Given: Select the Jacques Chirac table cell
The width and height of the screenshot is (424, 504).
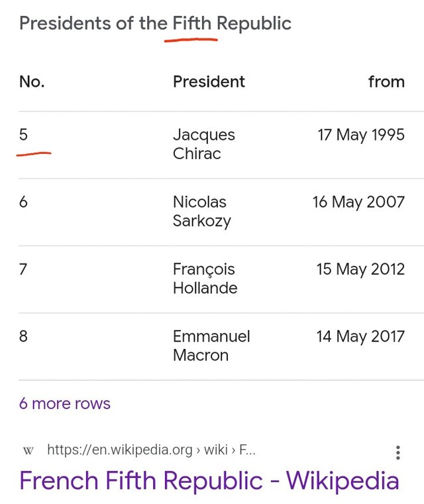Looking at the screenshot, I should tap(204, 144).
